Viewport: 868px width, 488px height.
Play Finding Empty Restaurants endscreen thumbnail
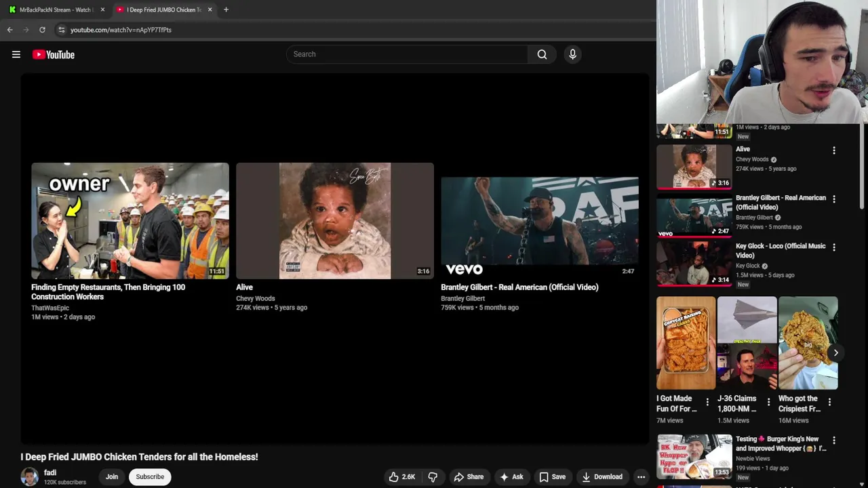(x=130, y=221)
